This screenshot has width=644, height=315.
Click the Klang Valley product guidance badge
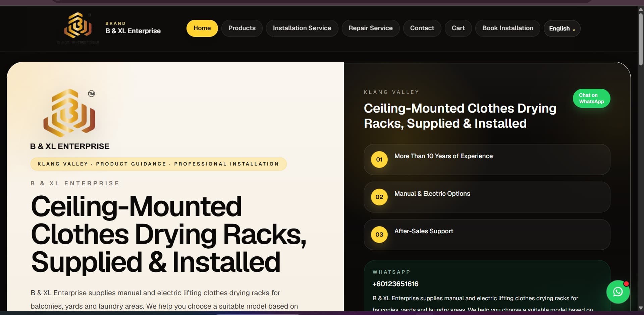[158, 164]
